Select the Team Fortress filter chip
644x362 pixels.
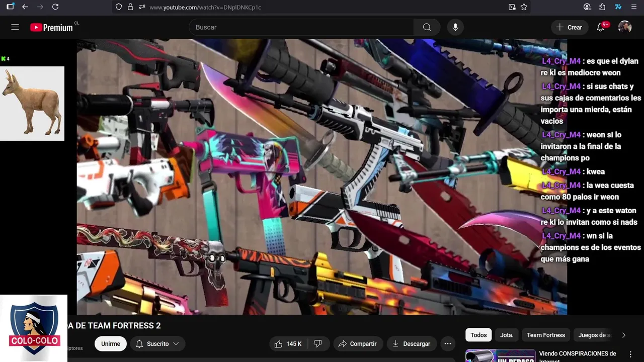coord(546,335)
